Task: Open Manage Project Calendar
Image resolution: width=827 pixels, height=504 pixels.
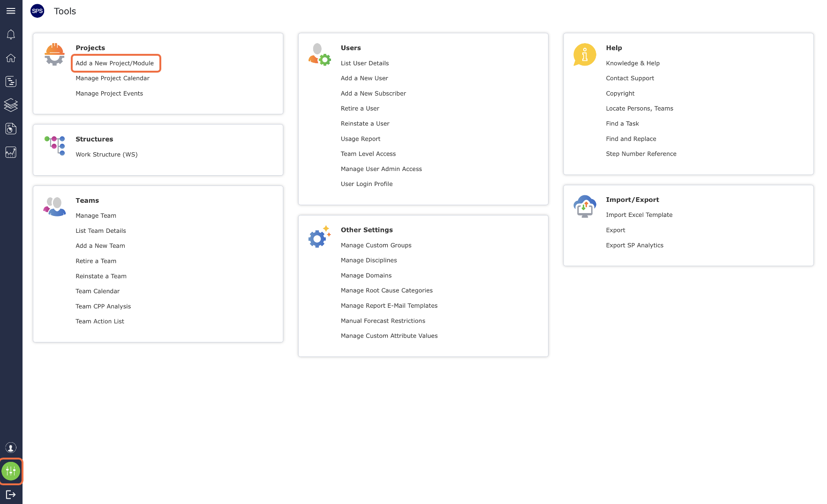Action: pos(113,78)
